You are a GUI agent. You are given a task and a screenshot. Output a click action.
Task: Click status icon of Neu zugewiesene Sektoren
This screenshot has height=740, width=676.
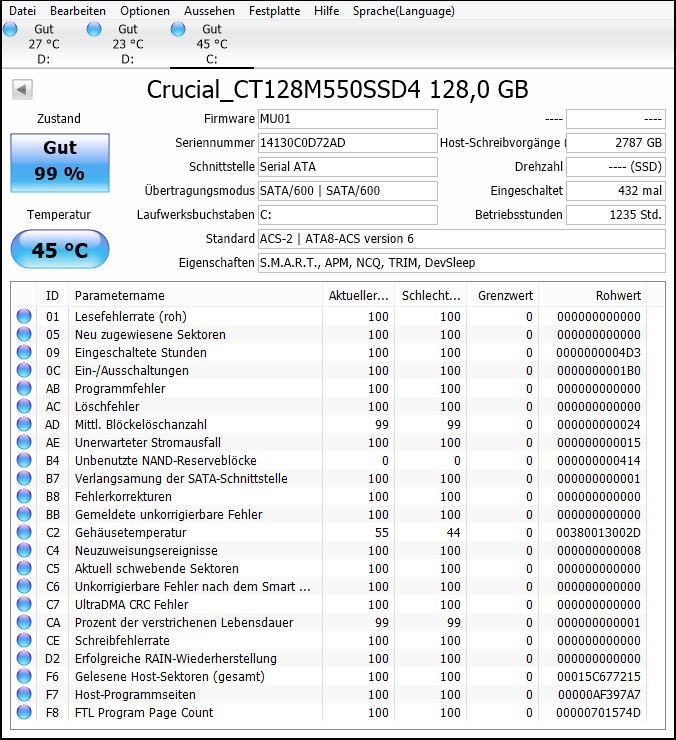pyautogui.click(x=24, y=334)
